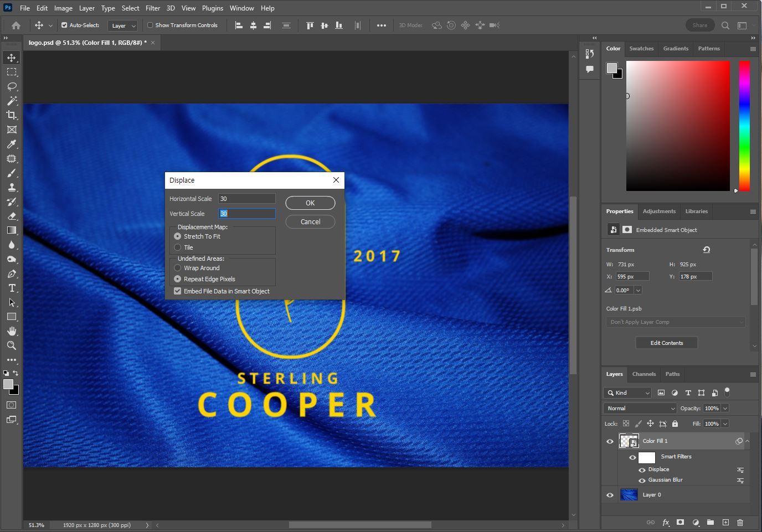Screen dimensions: 762x532
Task: Select the Gradient tool
Action: 12,230
